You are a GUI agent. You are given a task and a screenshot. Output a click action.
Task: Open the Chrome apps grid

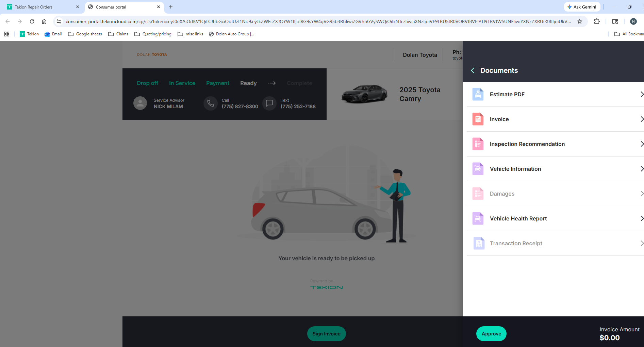(7, 34)
